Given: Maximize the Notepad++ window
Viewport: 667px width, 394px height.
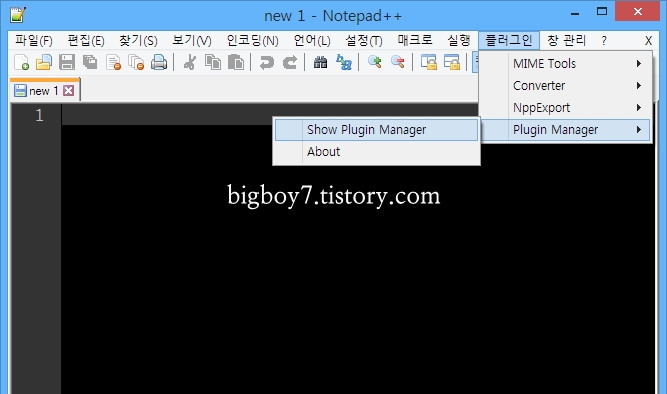Looking at the screenshot, I should 602,12.
